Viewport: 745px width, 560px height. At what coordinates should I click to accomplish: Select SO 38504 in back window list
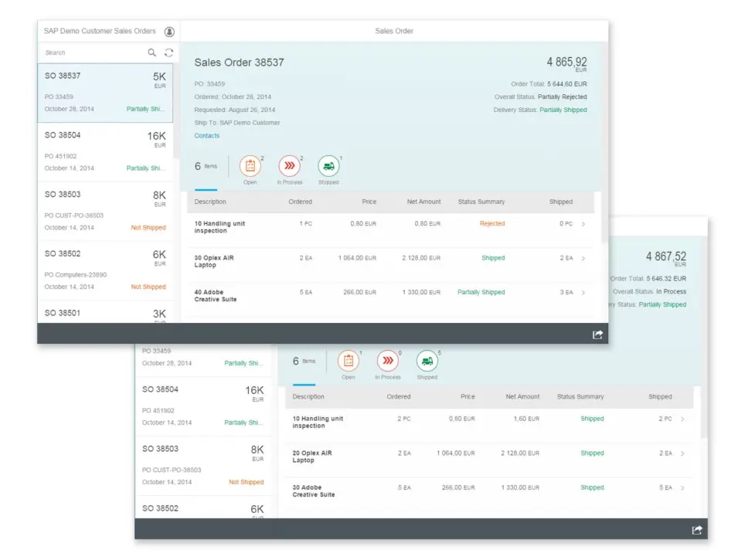pos(203,406)
